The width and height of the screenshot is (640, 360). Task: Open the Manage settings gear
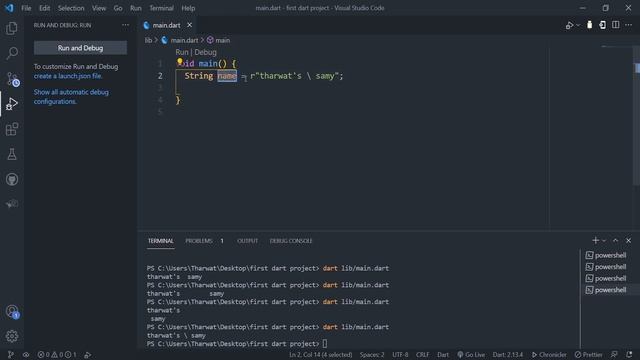[x=12, y=336]
